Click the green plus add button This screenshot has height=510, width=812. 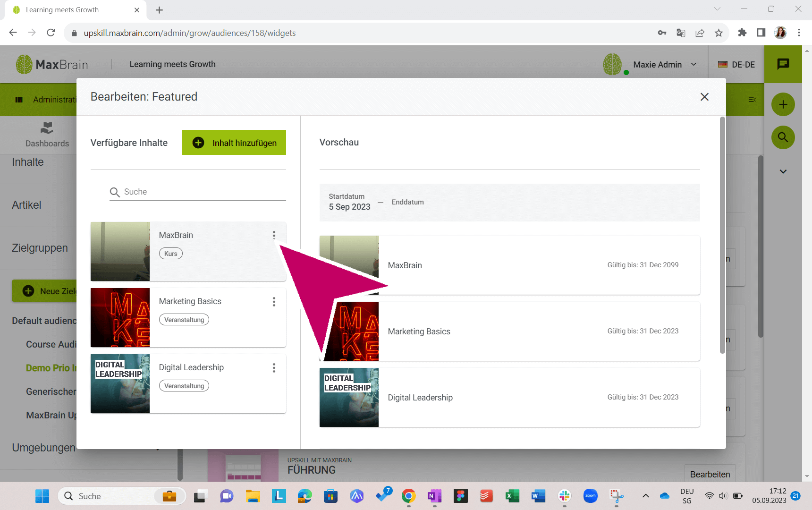[x=783, y=104]
